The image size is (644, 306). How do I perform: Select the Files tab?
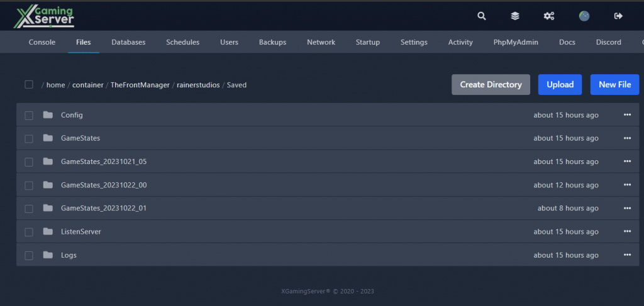[84, 42]
